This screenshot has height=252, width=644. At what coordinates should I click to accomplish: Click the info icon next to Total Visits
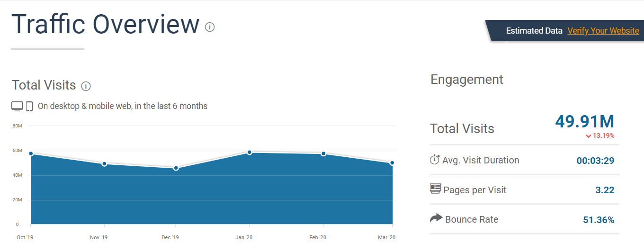pyautogui.click(x=86, y=86)
